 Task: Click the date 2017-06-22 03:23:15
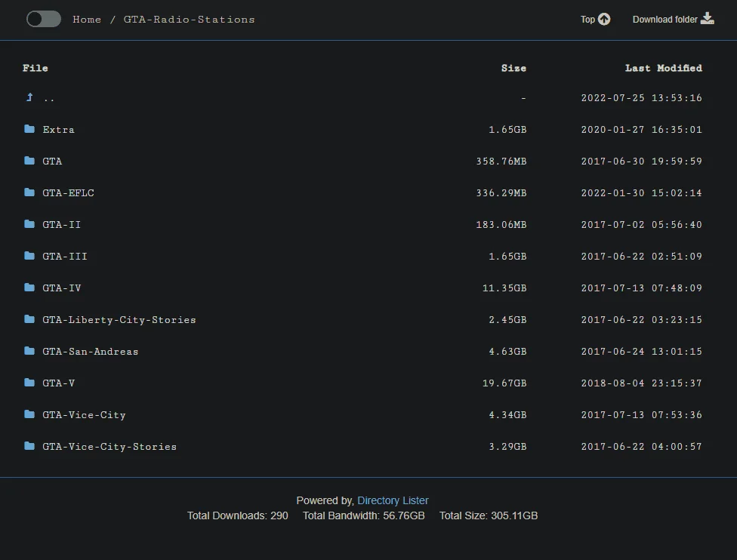coord(642,320)
